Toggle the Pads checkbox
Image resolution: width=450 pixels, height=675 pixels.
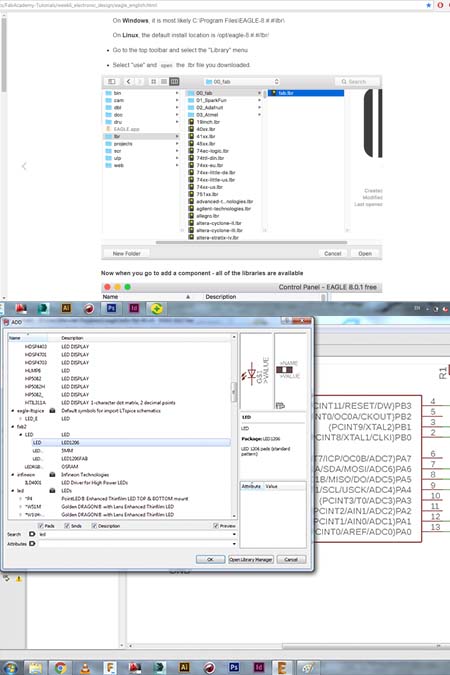pos(40,526)
